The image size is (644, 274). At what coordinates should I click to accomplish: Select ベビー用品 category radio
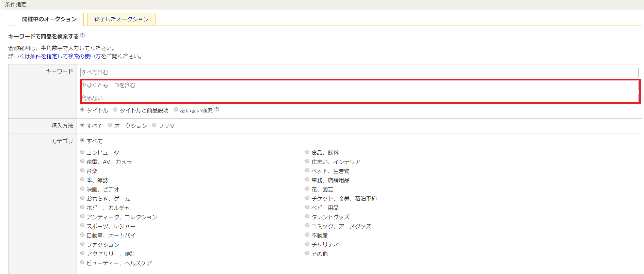tap(307, 207)
